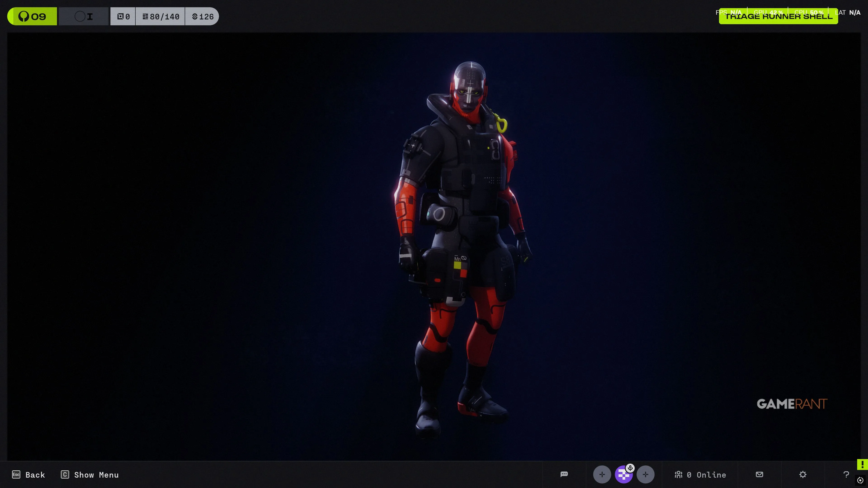Click the 0 currency counter
This screenshot has height=488, width=868.
(x=123, y=16)
